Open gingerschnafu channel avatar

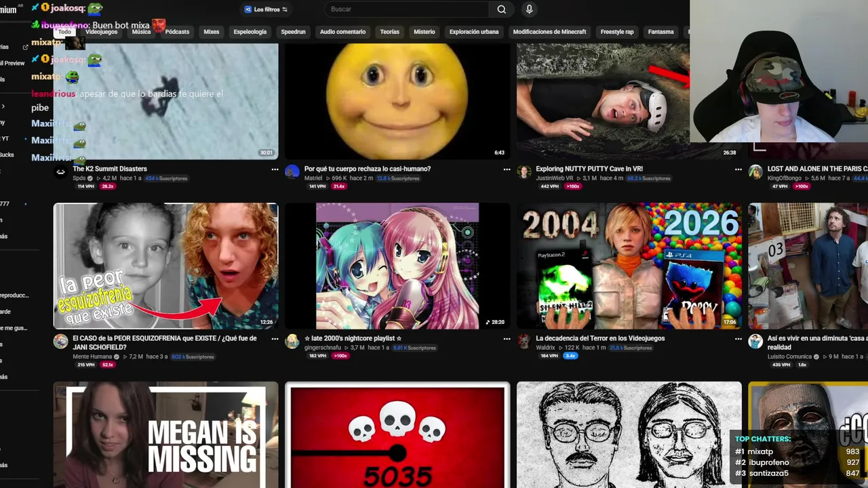tap(292, 341)
